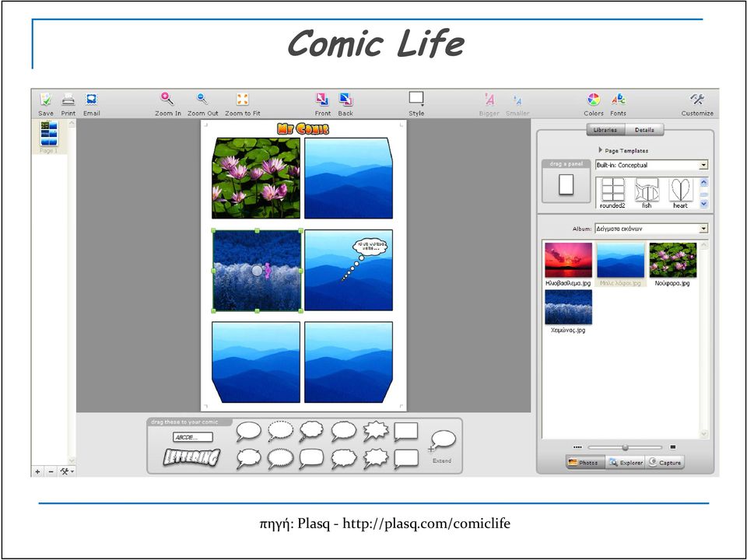Select the blank drag a panel box
The width and height of the screenshot is (747, 560).
566,185
